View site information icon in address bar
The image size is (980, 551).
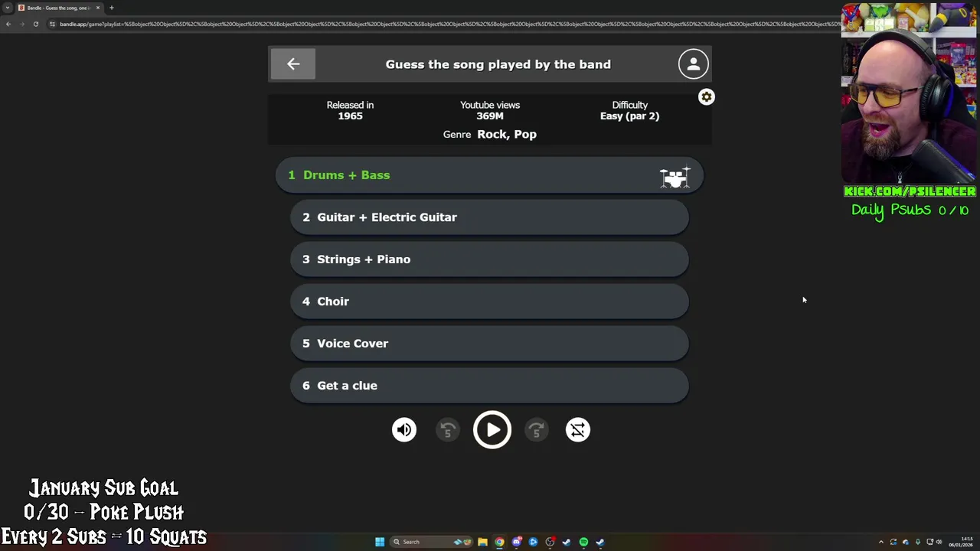[52, 24]
